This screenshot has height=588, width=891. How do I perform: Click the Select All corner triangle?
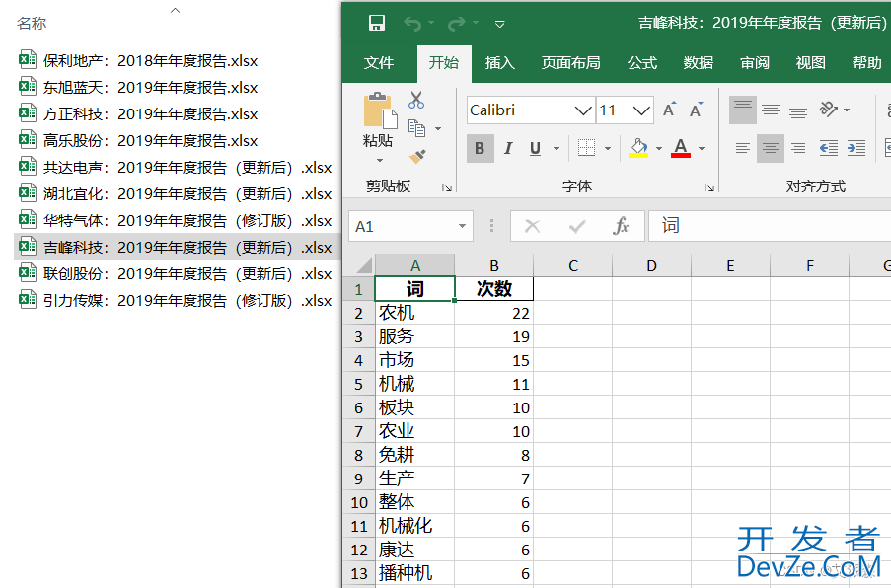coord(363,265)
